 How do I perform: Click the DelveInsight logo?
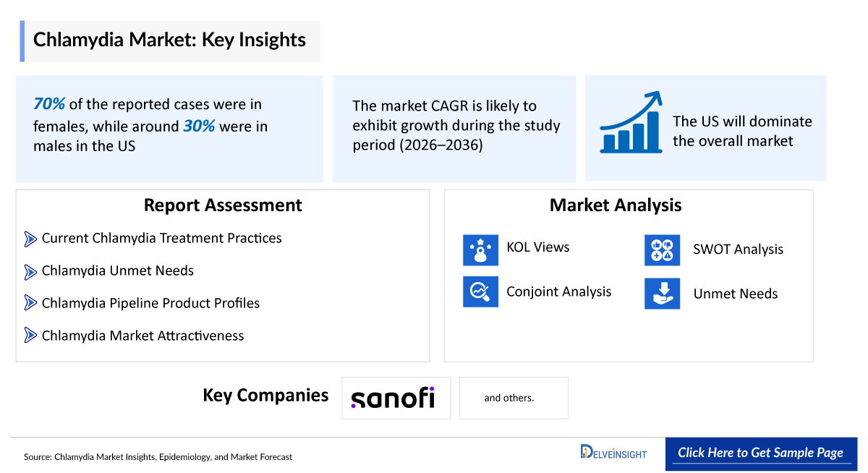[613, 453]
